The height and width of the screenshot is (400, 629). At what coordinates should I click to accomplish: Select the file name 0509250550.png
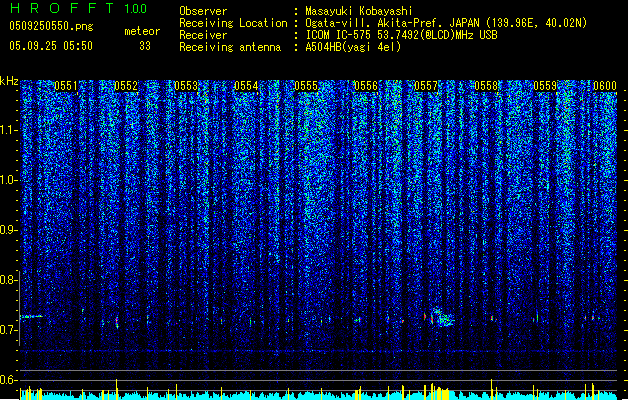pyautogui.click(x=51, y=26)
